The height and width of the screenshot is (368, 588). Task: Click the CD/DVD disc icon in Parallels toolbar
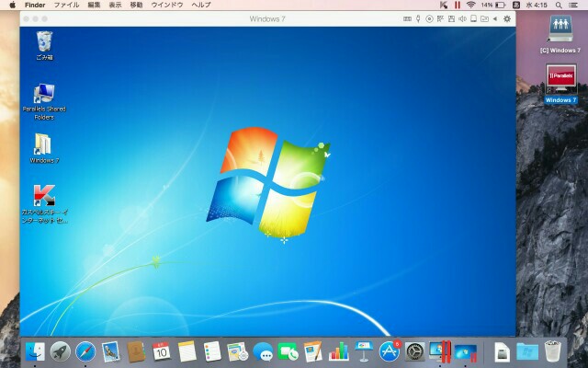coord(429,18)
